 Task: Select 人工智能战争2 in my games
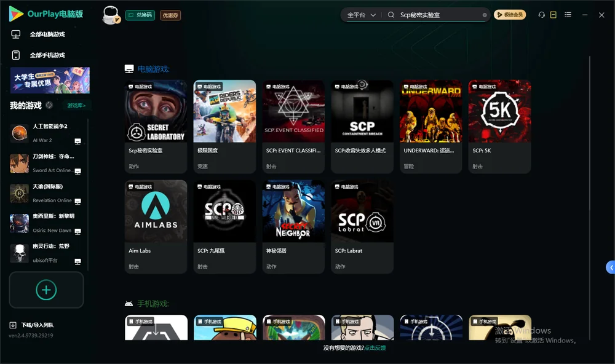pos(46,133)
